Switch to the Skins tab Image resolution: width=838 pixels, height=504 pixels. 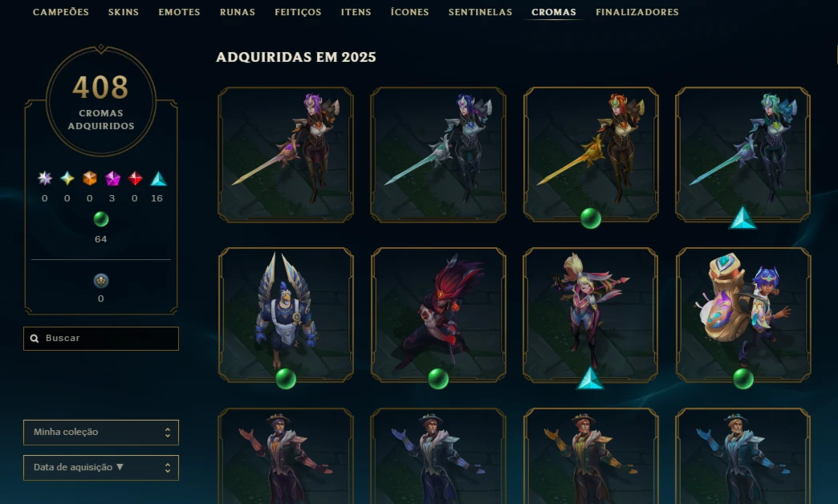124,12
